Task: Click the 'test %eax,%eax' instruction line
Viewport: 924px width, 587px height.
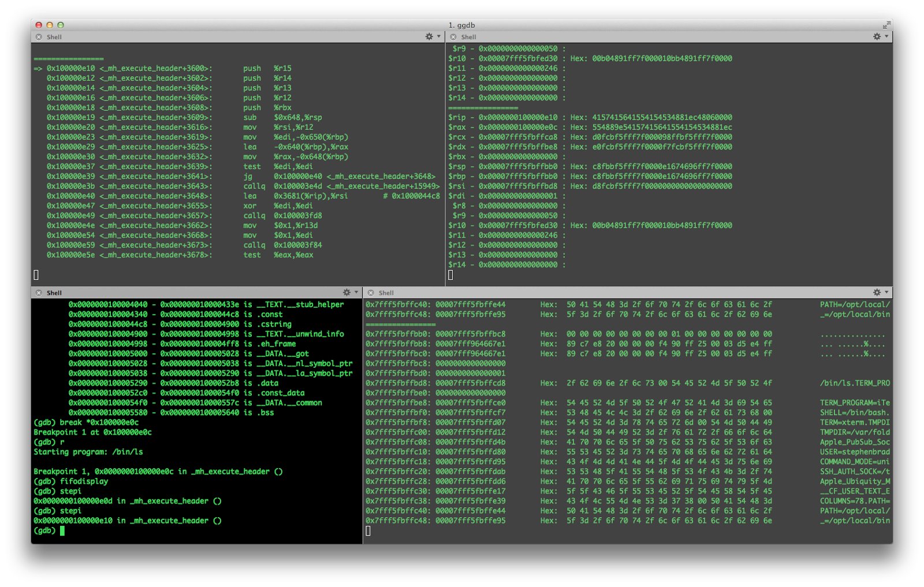Action: click(x=180, y=255)
